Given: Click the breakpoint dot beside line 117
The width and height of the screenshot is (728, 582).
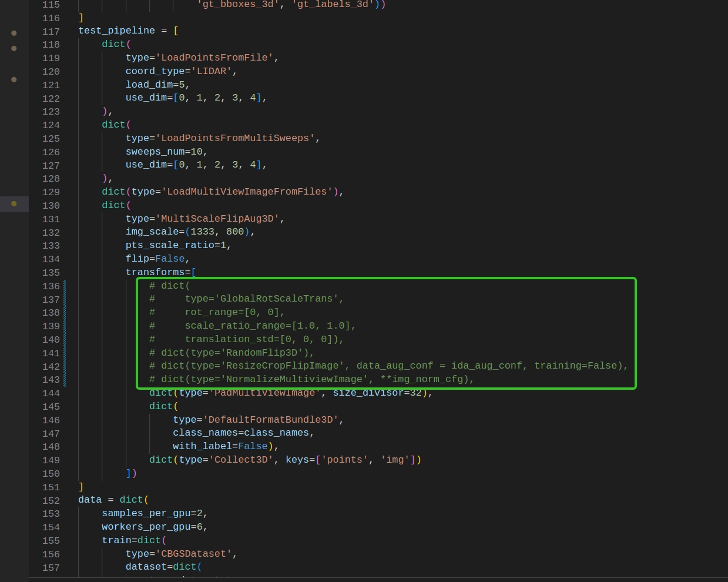Looking at the screenshot, I should 14,33.
